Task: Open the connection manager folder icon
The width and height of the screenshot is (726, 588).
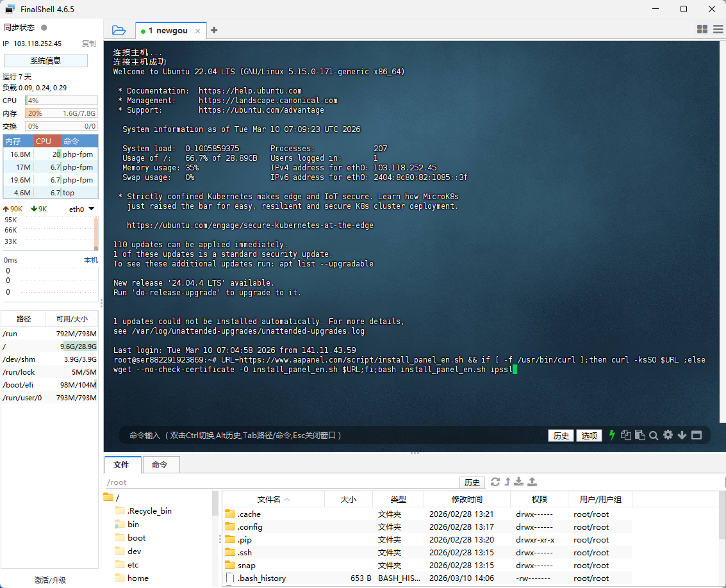Action: (x=119, y=30)
